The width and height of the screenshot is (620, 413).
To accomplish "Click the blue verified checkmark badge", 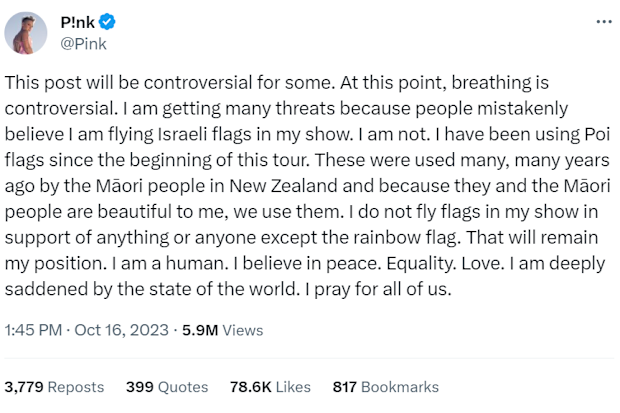I will point(107,22).
